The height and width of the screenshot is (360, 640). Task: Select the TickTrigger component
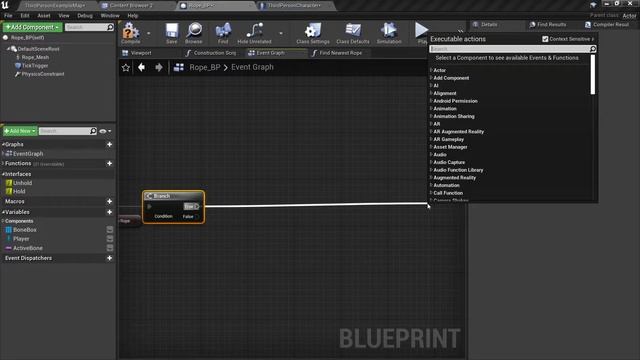pyautogui.click(x=34, y=66)
